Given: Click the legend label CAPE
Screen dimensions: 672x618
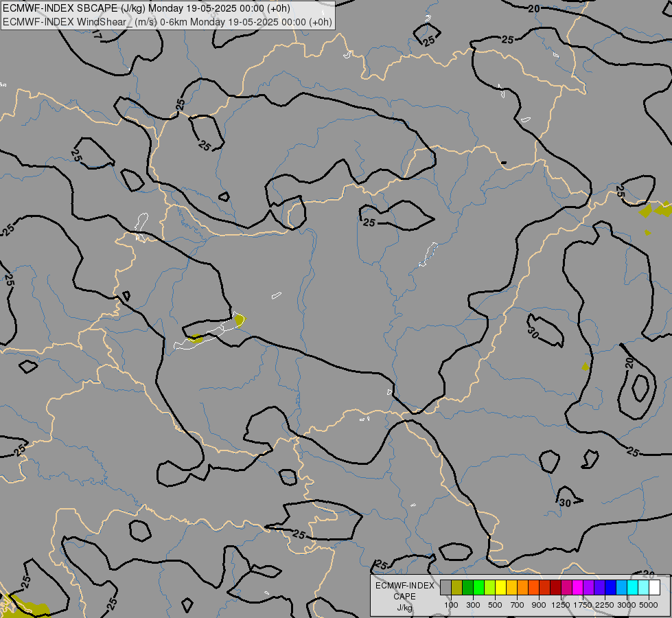Looking at the screenshot, I should (x=404, y=597).
